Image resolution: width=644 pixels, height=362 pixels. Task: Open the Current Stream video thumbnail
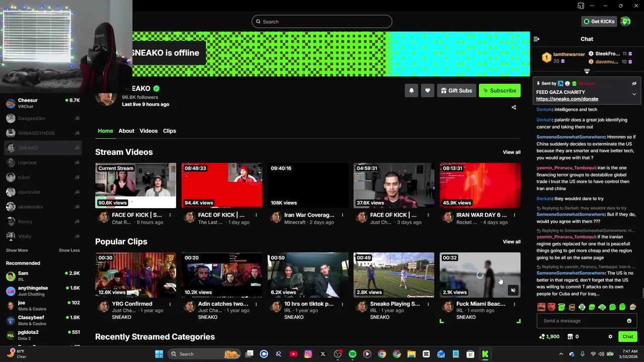pyautogui.click(x=136, y=186)
